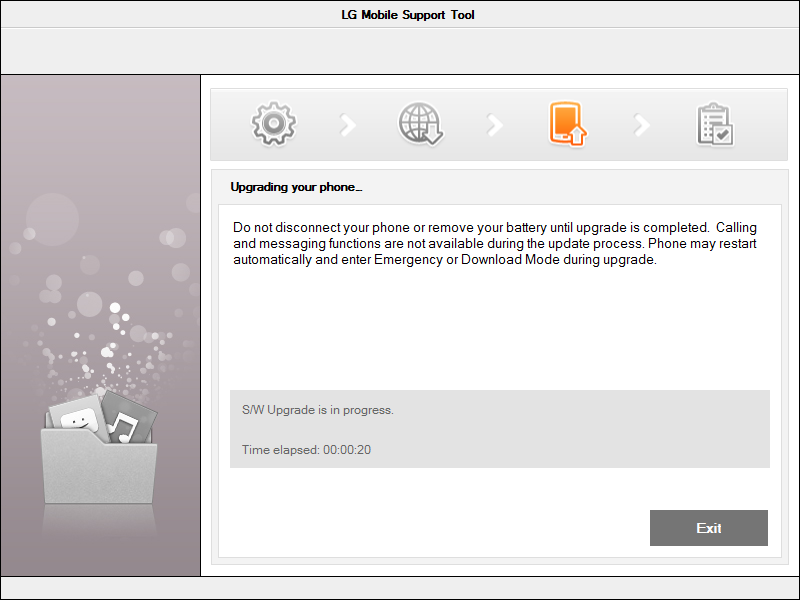Click the chevron before the clipboard icon
Screen dimensions: 800x600
[x=642, y=125]
